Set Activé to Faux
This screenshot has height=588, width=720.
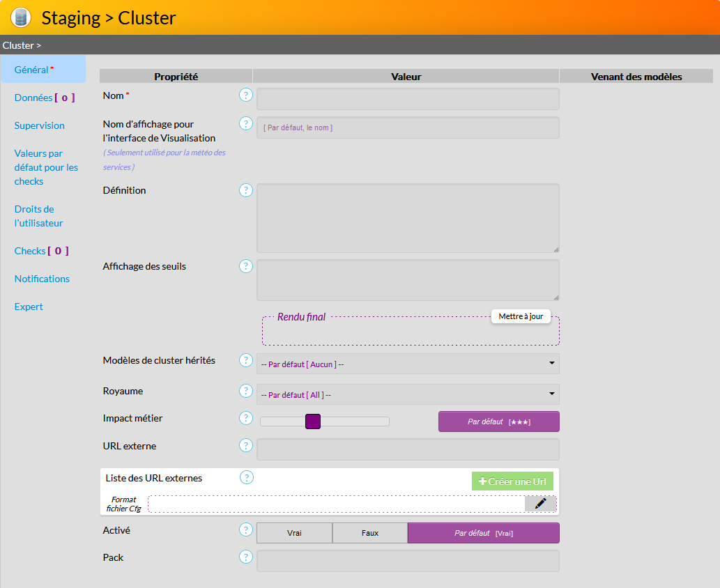369,533
